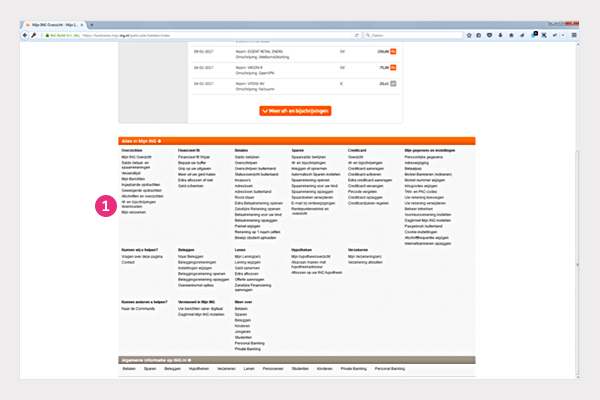The width and height of the screenshot is (600, 400).
Task: Open Jongeren link under Meer over
Action: point(243,331)
